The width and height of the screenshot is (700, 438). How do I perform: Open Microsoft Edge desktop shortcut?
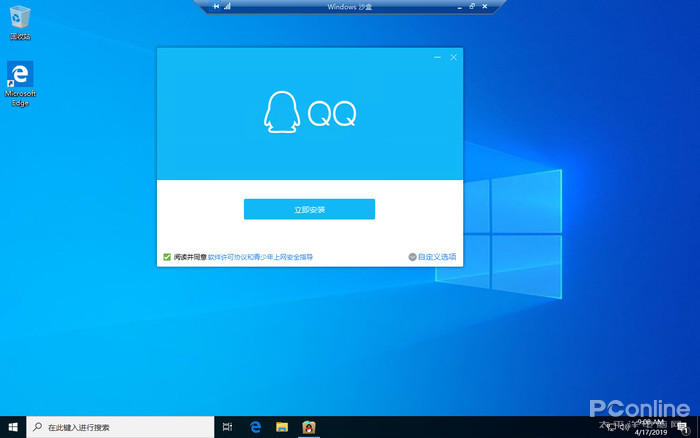[20, 82]
